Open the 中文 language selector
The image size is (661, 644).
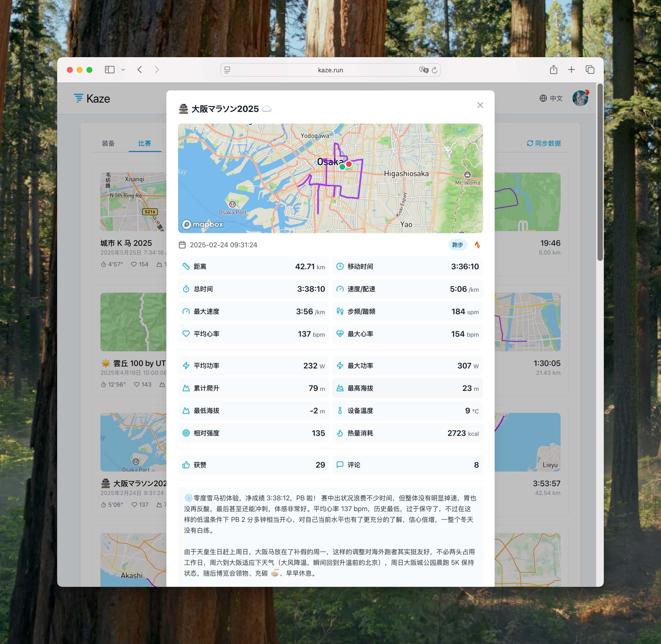point(551,98)
